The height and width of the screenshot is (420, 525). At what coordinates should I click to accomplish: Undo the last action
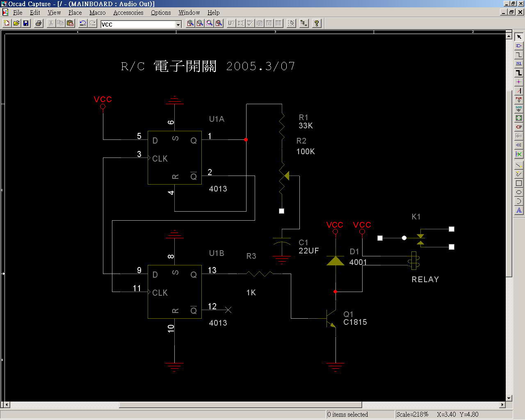(83, 23)
